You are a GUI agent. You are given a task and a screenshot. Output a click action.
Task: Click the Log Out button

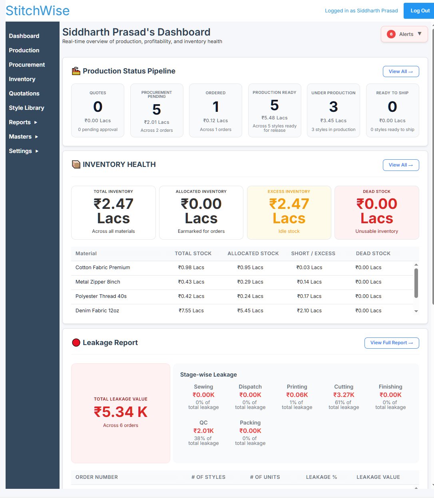419,11
